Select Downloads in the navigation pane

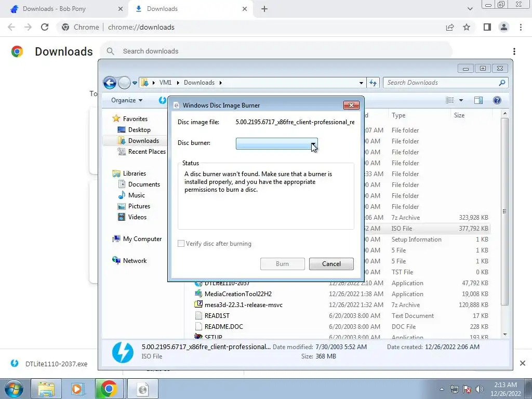138,140
